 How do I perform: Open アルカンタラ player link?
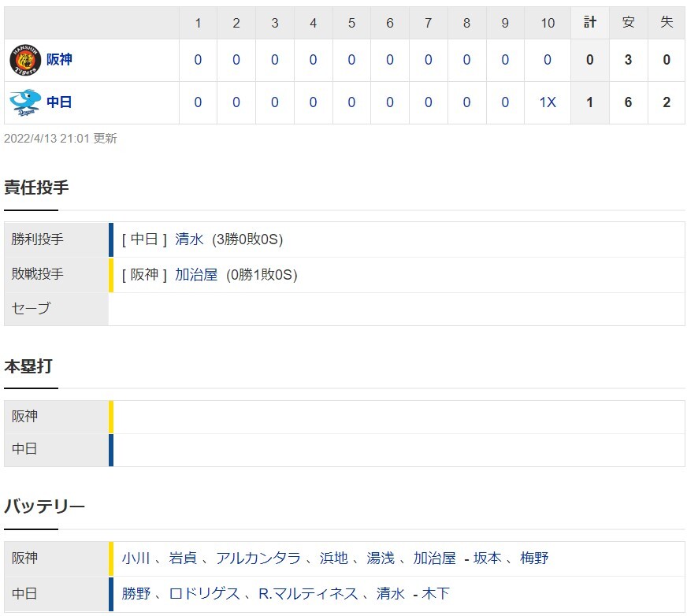258,558
